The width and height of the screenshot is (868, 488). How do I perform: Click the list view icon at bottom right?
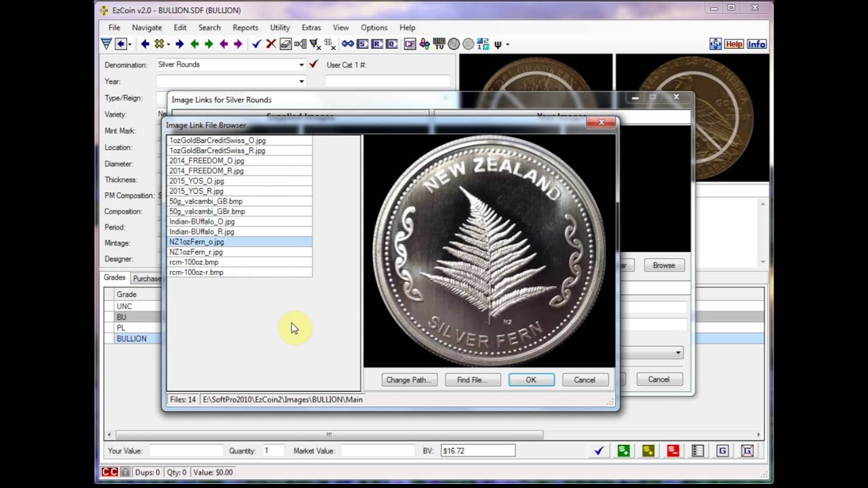(x=697, y=451)
